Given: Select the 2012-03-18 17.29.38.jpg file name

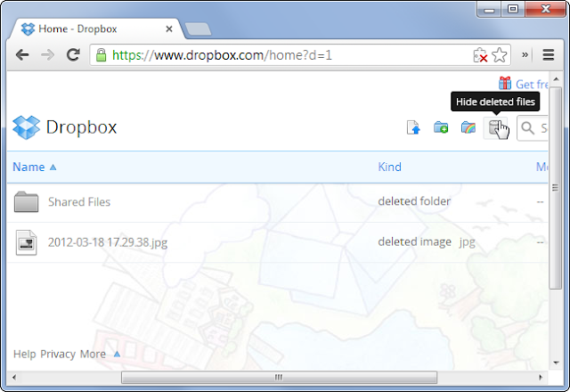Looking at the screenshot, I should tap(108, 242).
